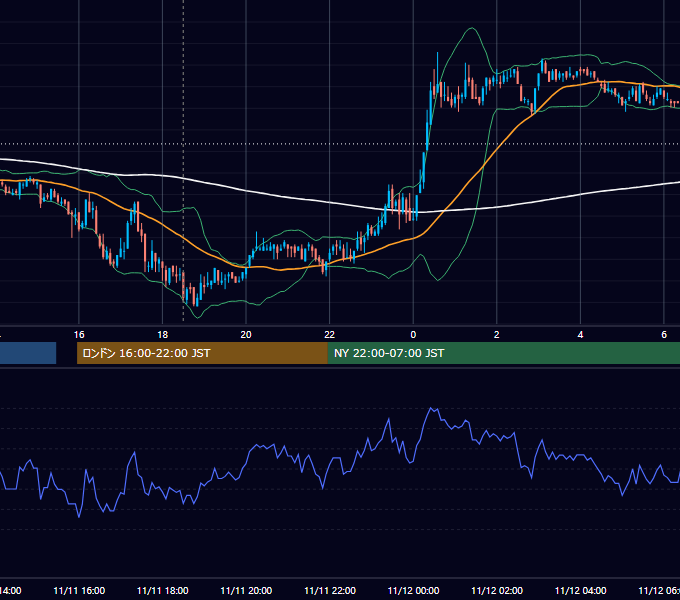The height and width of the screenshot is (600, 680).
Task: Select the NY 22:00-07:00 JST session bar
Action: coord(504,353)
